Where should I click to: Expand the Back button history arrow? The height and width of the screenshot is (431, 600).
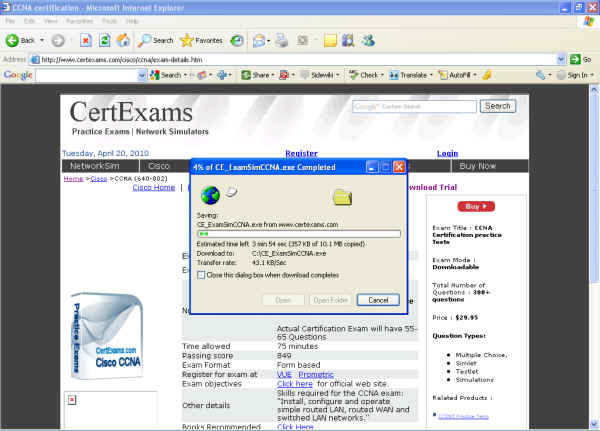(42, 40)
